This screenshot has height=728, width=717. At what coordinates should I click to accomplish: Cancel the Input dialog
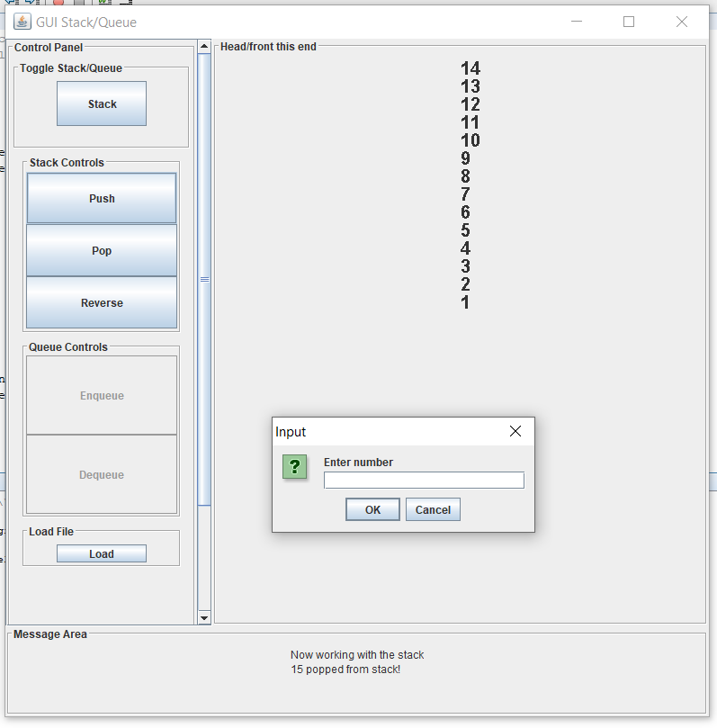(433, 509)
